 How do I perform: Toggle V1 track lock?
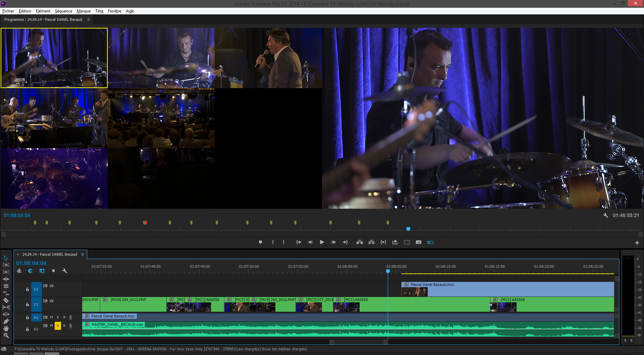coord(28,304)
